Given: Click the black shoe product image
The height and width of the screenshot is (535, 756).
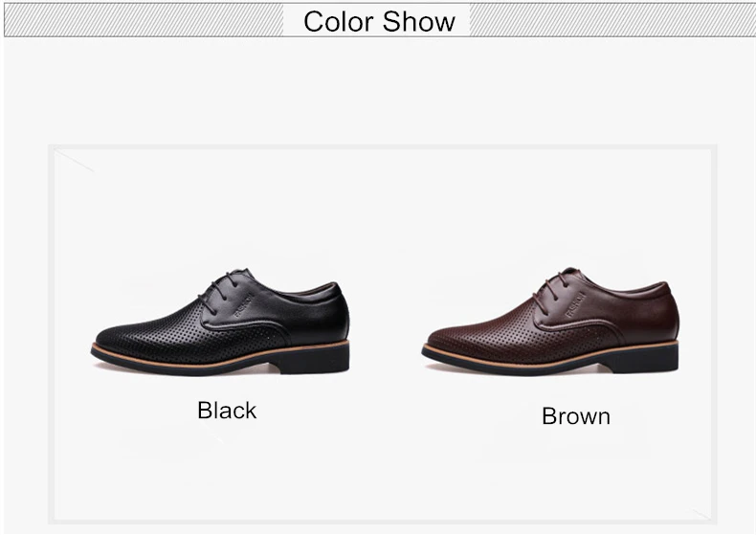Looking at the screenshot, I should 220,322.
